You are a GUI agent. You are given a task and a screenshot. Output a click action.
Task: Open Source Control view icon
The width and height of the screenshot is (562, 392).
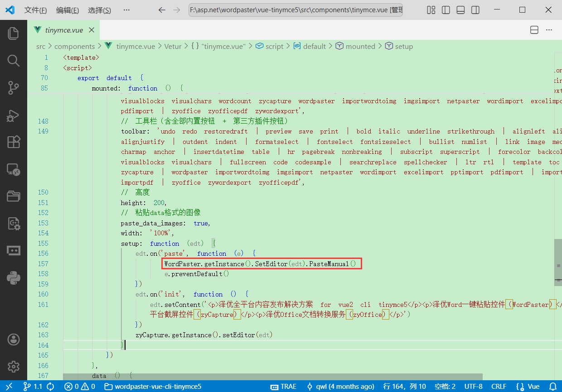[14, 88]
